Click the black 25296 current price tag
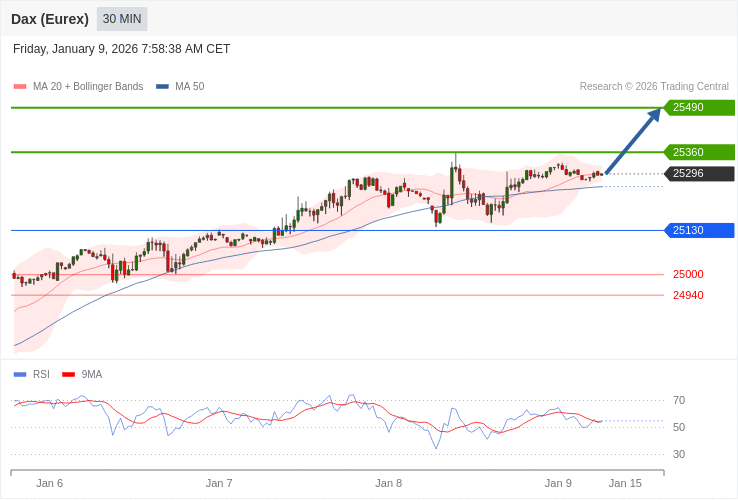 click(699, 173)
